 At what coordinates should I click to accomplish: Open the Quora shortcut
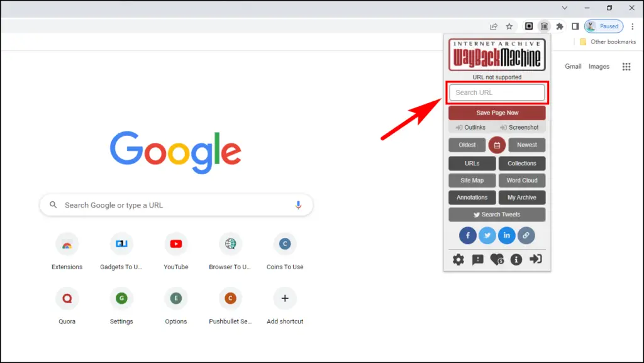tap(67, 304)
